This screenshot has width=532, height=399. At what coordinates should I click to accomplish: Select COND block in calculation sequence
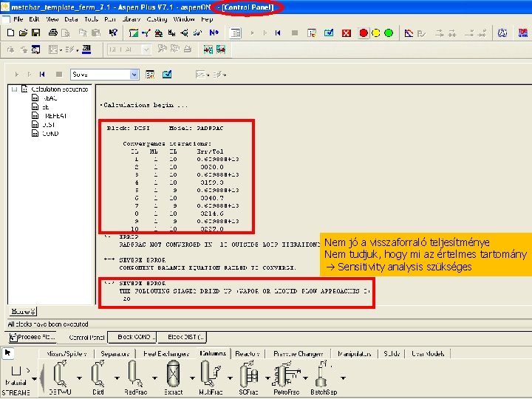(50, 133)
